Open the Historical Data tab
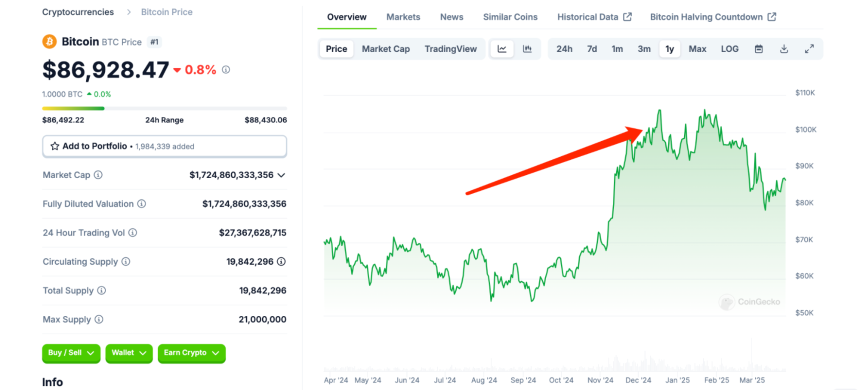 tap(595, 17)
